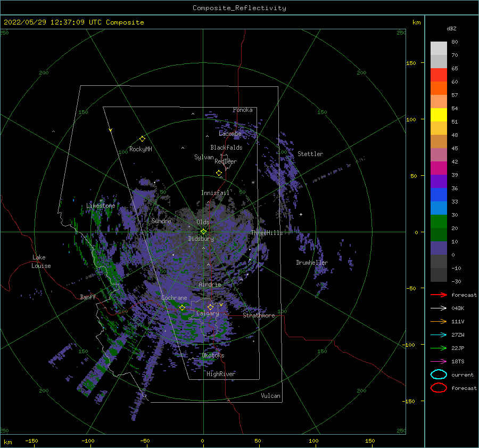
Task: Click the Cochrane town label
Action: [x=174, y=298]
